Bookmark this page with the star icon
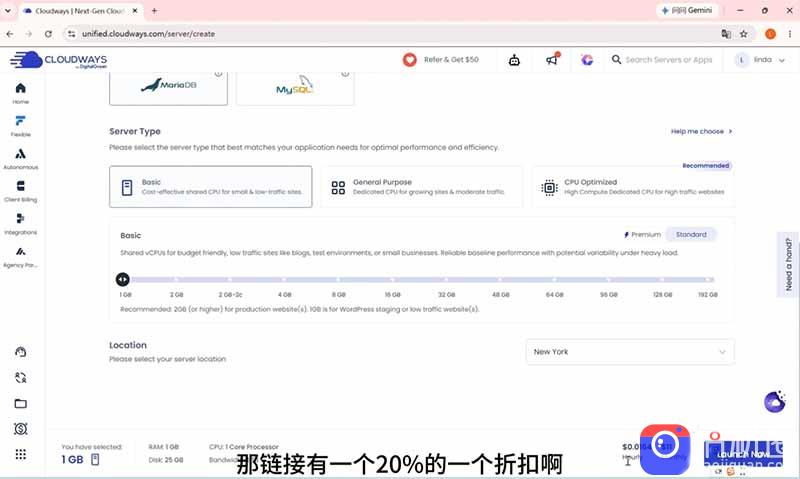Image resolution: width=800 pixels, height=479 pixels. [x=744, y=34]
